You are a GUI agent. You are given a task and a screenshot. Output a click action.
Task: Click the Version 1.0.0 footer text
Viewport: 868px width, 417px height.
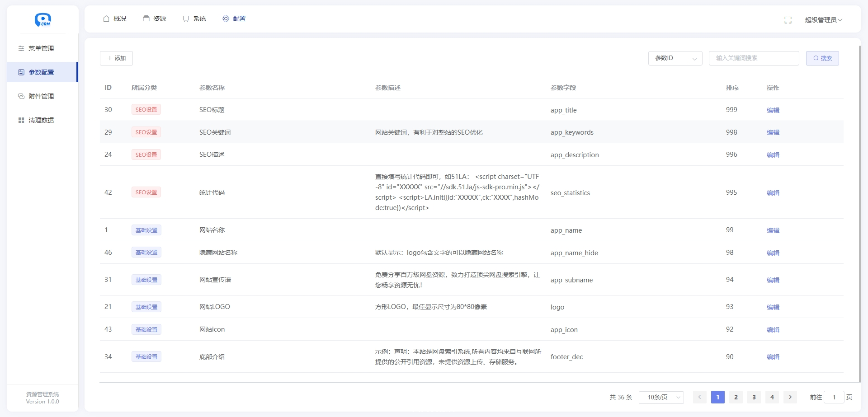click(42, 402)
